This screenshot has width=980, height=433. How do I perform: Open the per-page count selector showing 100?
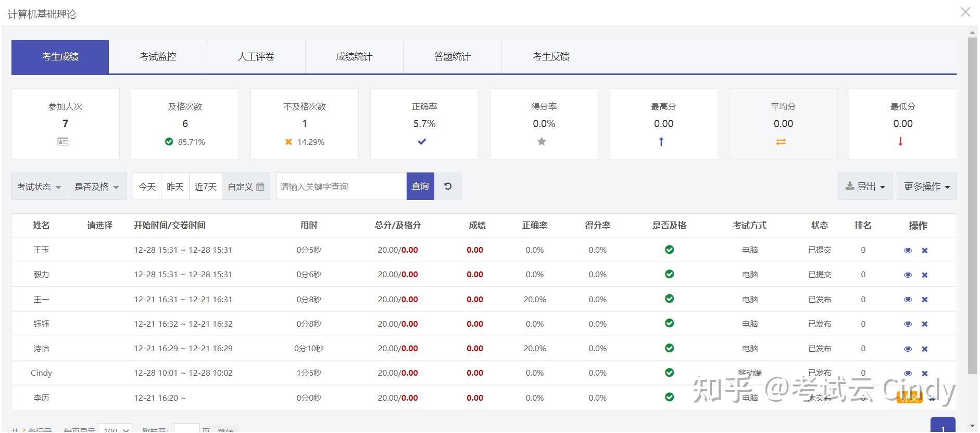click(115, 428)
